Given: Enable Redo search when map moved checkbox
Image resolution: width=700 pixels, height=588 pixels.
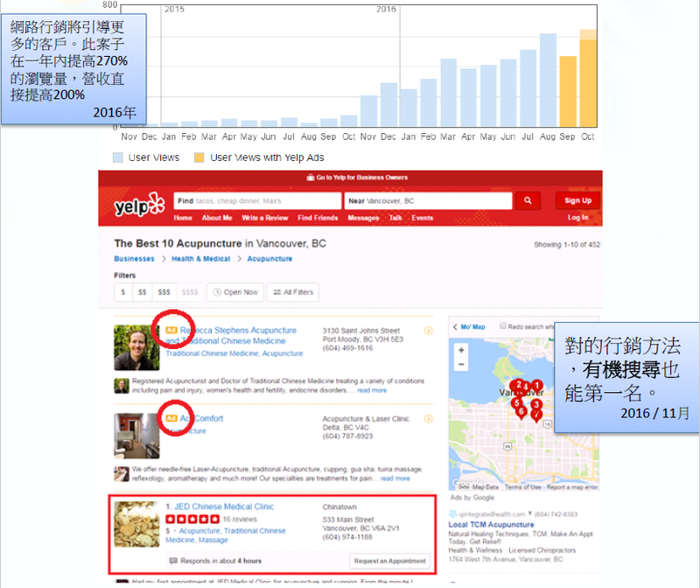Looking at the screenshot, I should (x=502, y=326).
